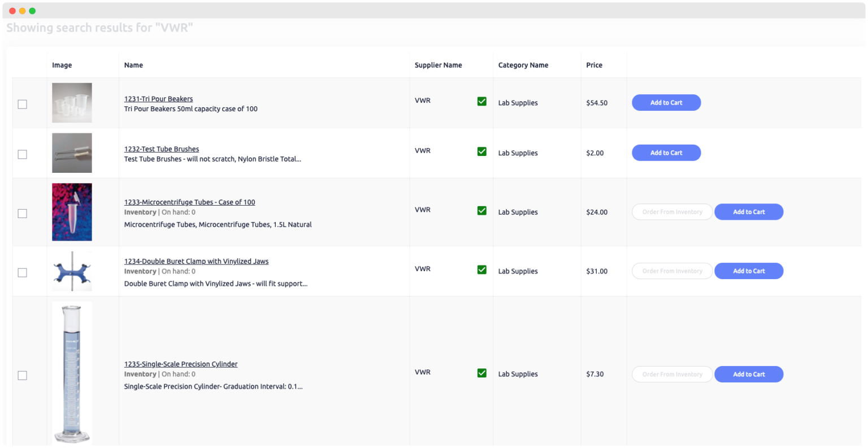The width and height of the screenshot is (868, 448).
Task: Click the verified supplier icon for Double Buret Clamp
Action: pos(481,269)
